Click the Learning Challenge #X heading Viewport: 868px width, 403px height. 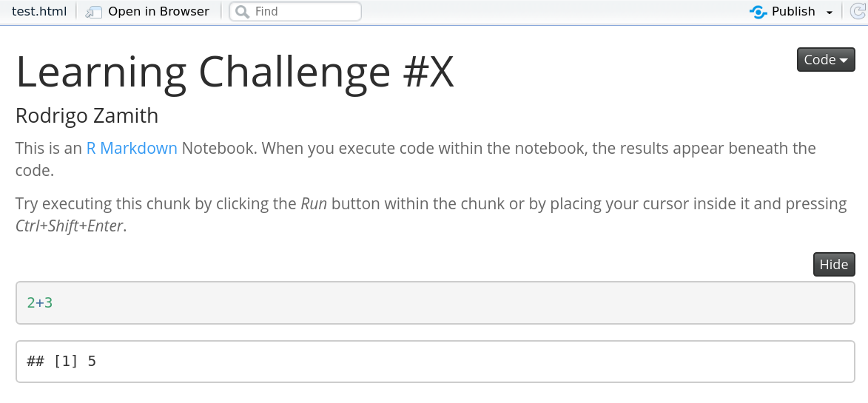coord(235,72)
